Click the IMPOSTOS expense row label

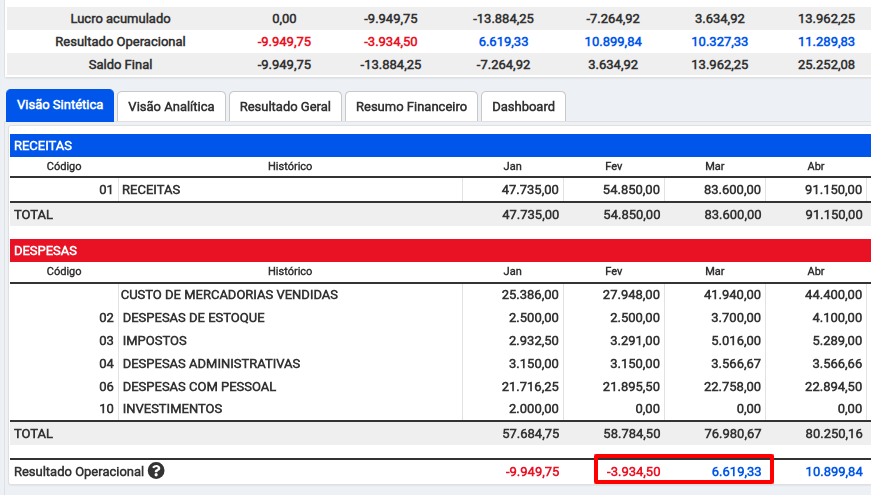point(153,341)
